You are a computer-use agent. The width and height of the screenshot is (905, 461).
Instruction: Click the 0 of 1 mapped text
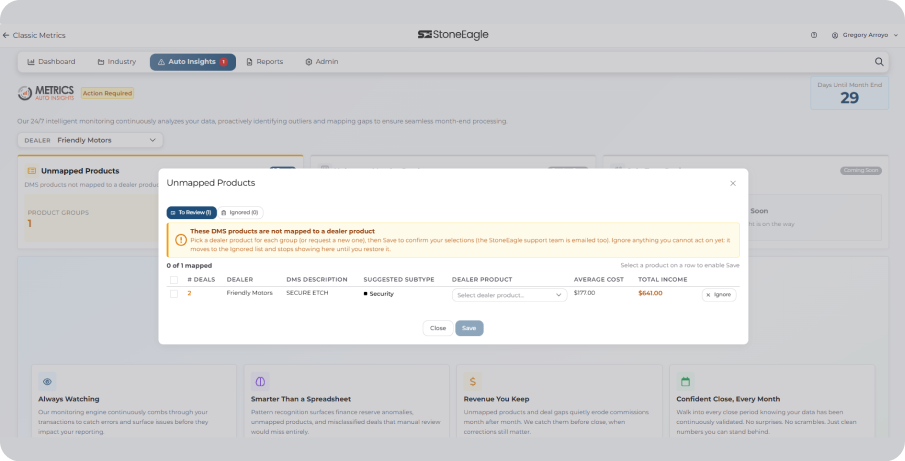tap(189, 266)
